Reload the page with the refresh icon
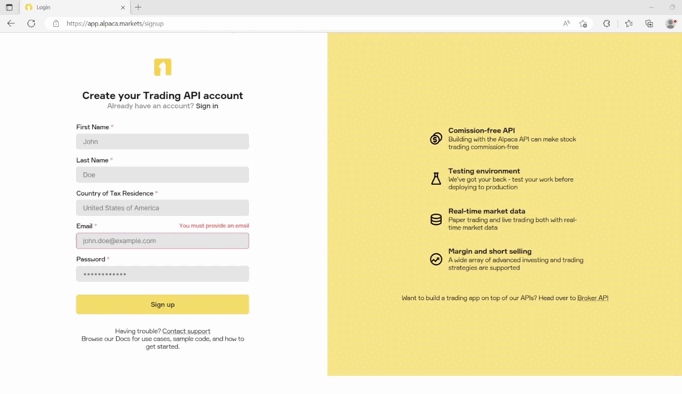The width and height of the screenshot is (682, 394). click(31, 23)
